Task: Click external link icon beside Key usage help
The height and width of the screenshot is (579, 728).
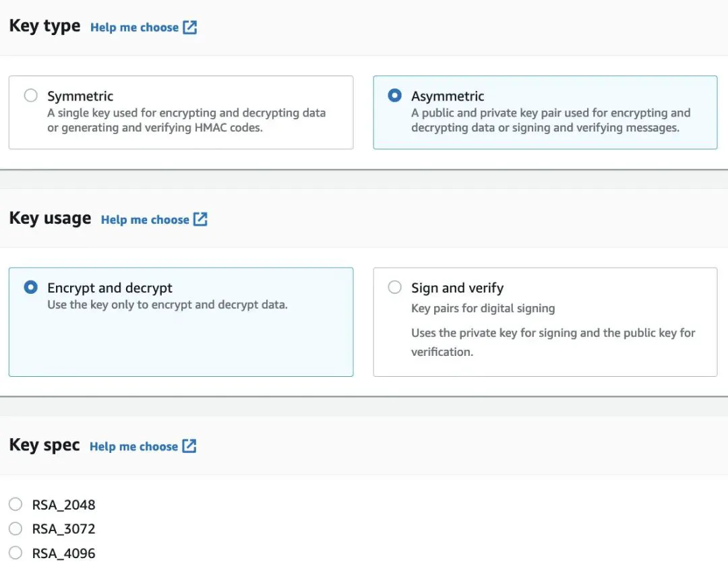Action: coord(200,220)
